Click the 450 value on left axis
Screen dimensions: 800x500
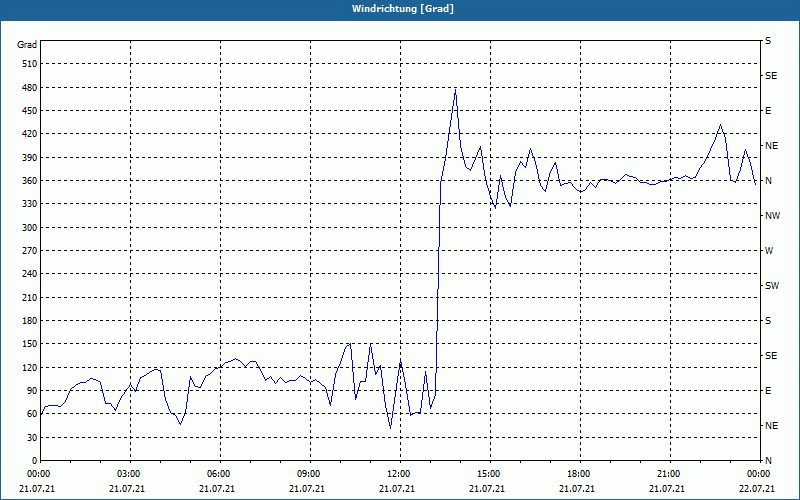[30, 111]
